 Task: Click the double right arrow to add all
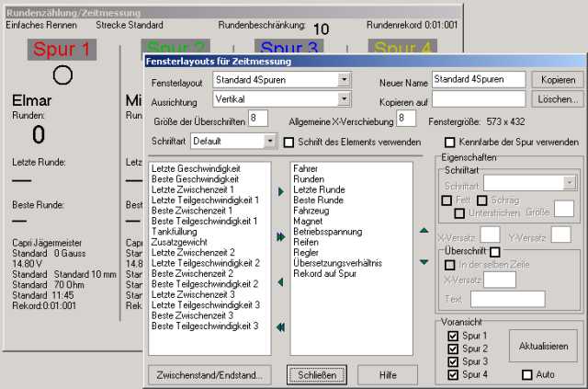280,237
